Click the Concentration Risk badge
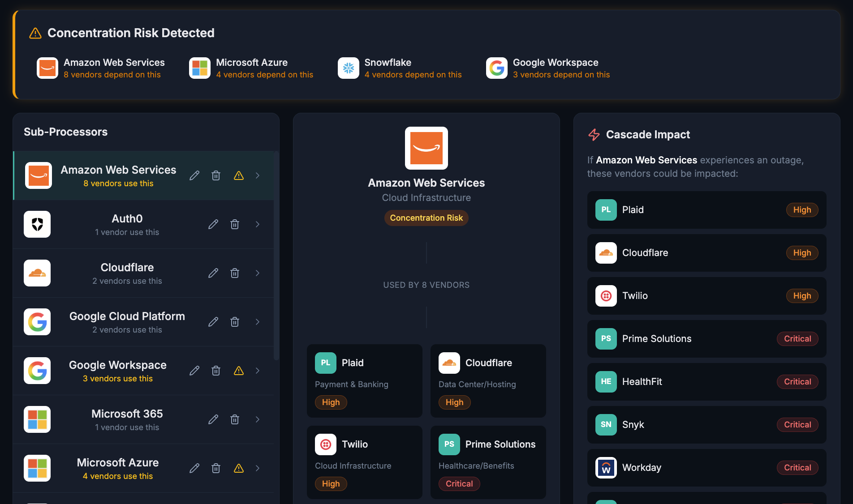Image resolution: width=853 pixels, height=504 pixels. (426, 218)
